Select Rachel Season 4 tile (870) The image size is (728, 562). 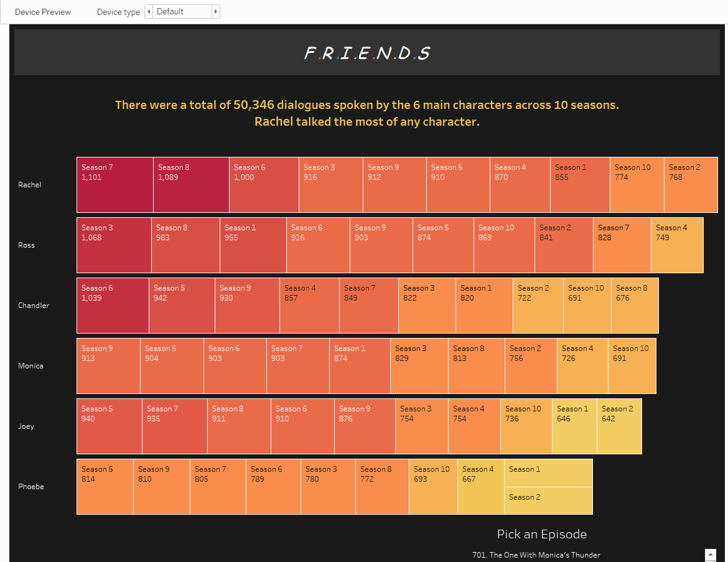tap(520, 185)
